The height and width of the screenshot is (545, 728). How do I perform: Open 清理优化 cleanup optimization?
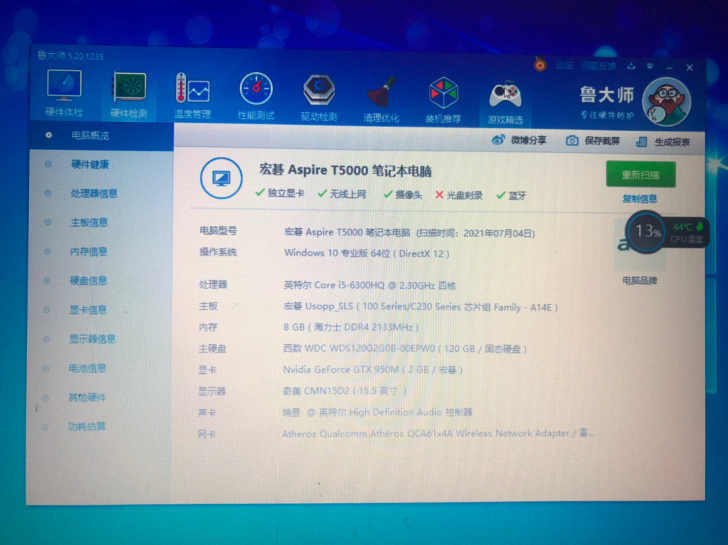(381, 98)
